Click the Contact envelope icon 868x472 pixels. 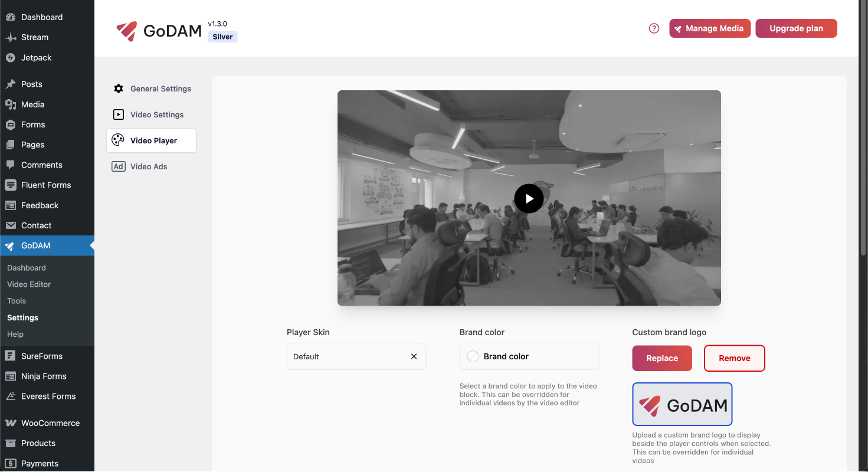11,225
